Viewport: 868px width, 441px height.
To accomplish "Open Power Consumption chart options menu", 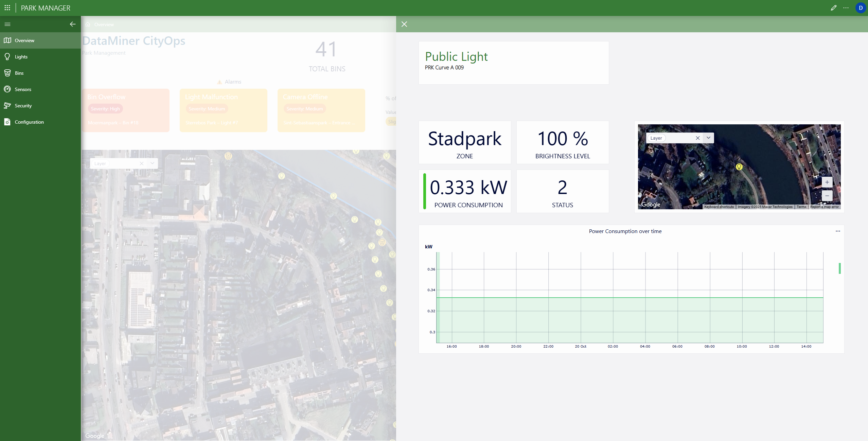I will 838,231.
